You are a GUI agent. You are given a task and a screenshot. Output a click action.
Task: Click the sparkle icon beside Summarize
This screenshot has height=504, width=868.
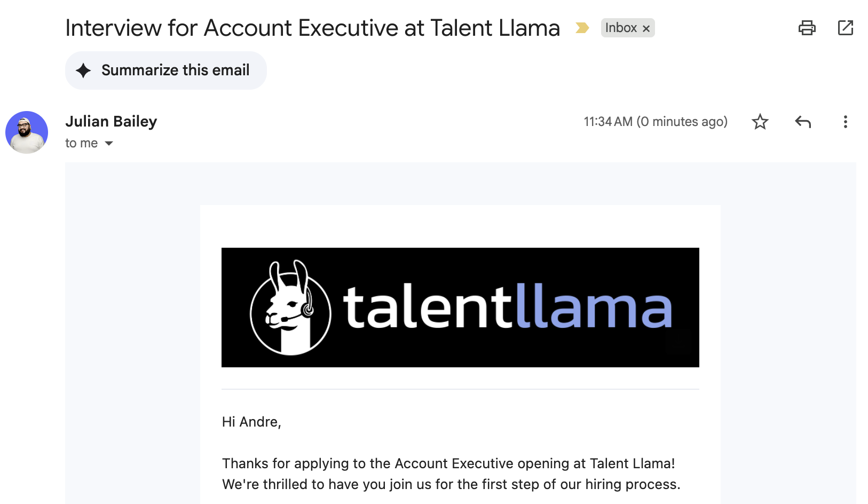pos(83,70)
